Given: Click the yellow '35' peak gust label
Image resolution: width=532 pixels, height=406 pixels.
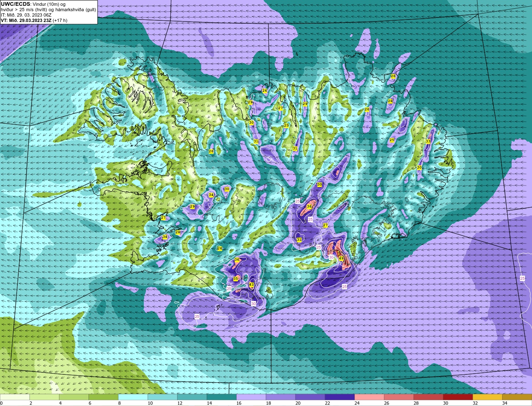Looking at the screenshot, I should click(236, 279).
